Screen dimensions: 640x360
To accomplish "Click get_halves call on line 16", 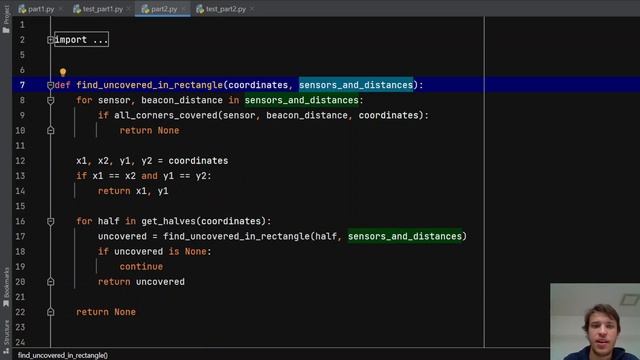I will (x=169, y=221).
